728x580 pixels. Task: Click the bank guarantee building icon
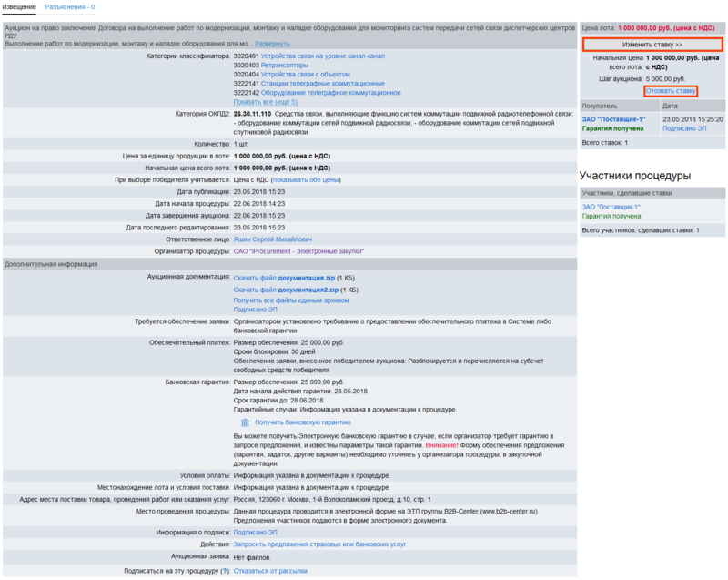245,422
